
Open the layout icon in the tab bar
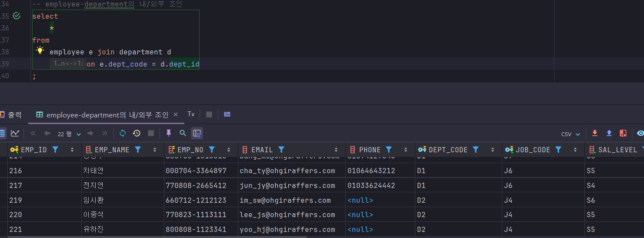coord(227,114)
